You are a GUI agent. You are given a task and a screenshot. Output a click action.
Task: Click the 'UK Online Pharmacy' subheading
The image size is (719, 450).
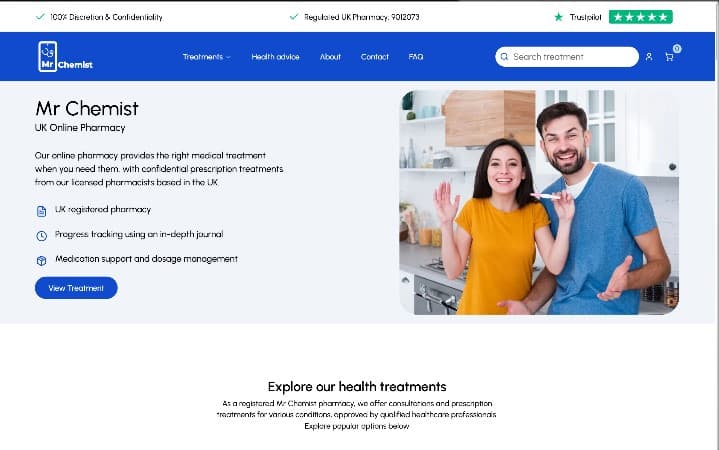[80, 128]
